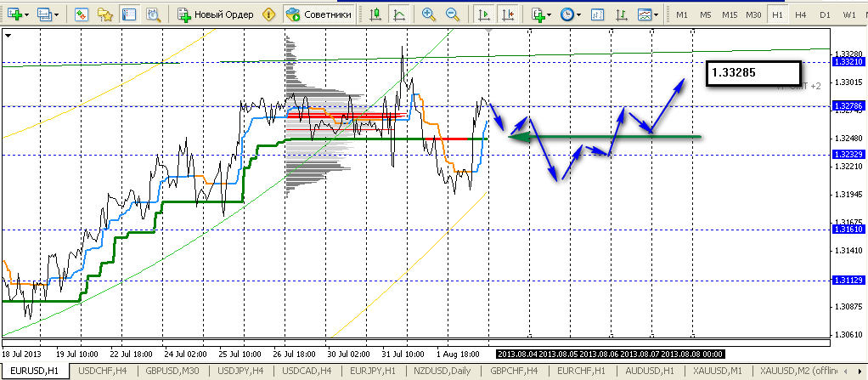868x380 pixels.
Task: Click Новый Ордер button
Action: tap(216, 14)
